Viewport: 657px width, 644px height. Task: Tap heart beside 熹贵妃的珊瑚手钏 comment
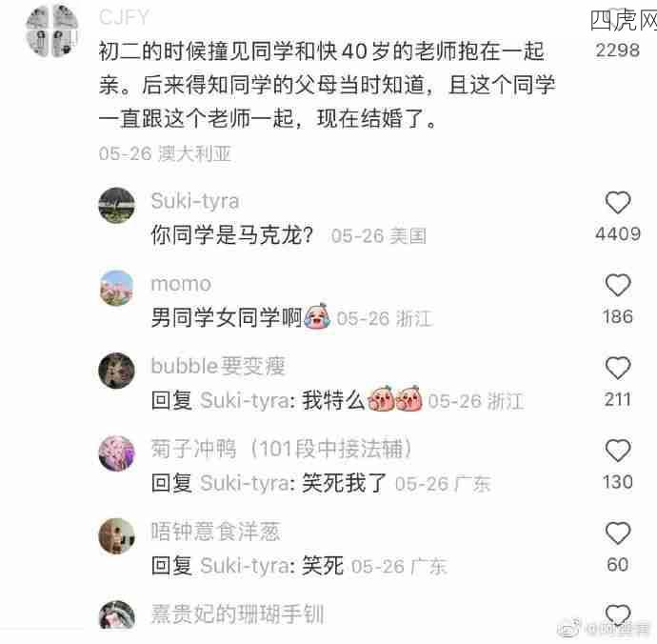pos(618,615)
